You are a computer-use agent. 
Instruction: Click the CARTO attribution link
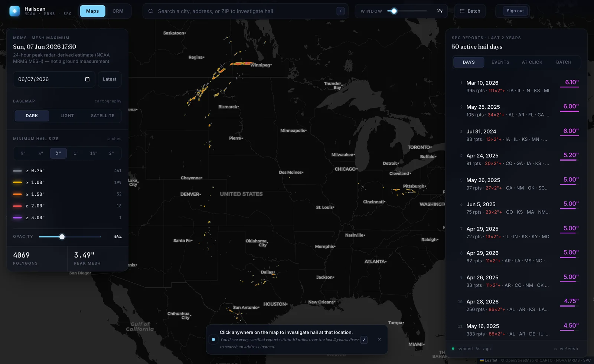pos(546,360)
